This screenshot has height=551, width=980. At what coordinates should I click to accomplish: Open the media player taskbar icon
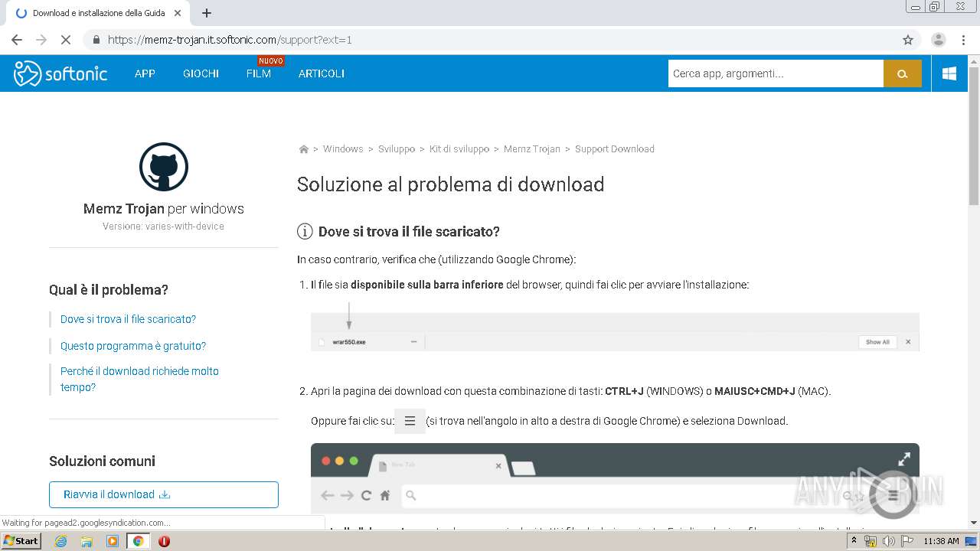click(113, 541)
